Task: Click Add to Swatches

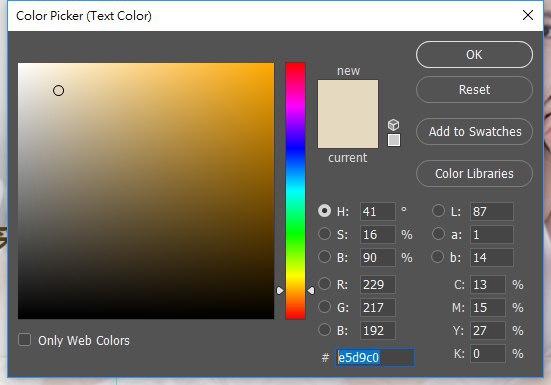Action: [x=474, y=132]
